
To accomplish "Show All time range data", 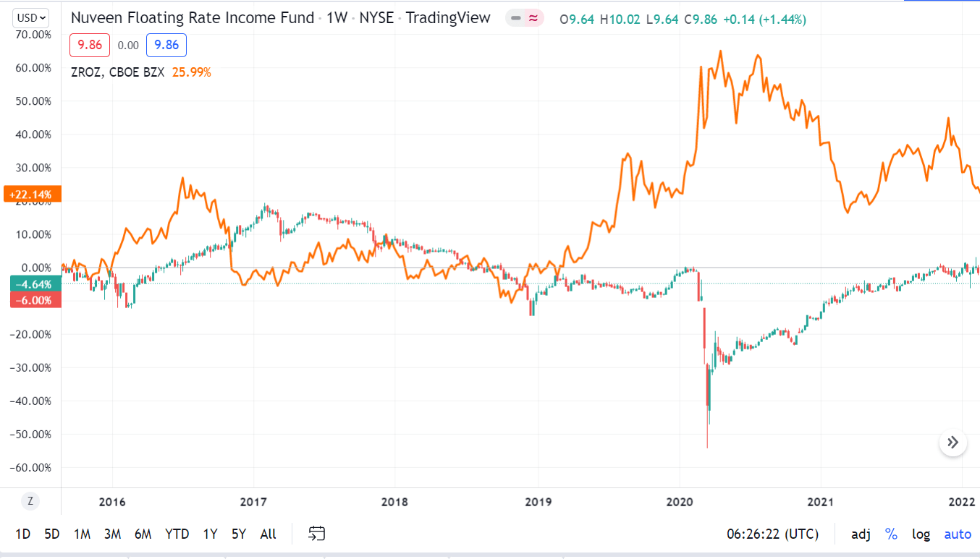I will (268, 534).
